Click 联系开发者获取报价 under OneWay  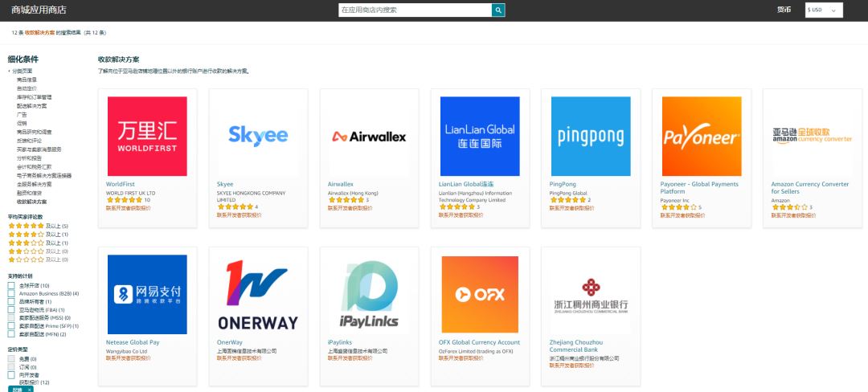tap(240, 358)
